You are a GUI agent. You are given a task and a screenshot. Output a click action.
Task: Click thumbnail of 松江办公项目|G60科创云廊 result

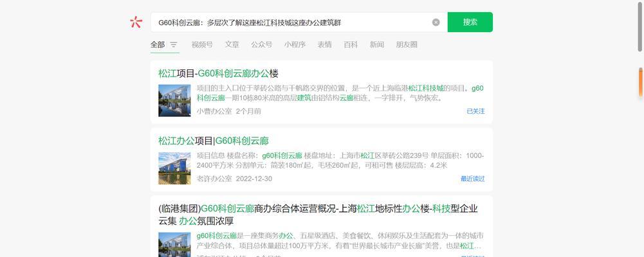[174, 168]
